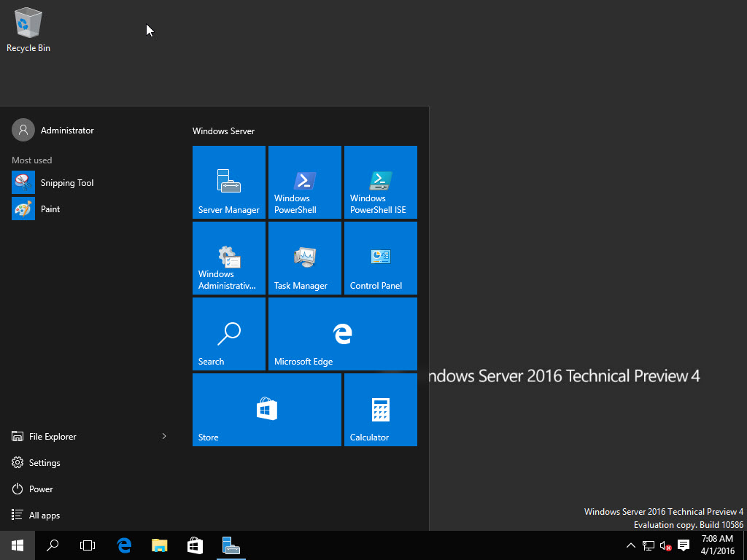Image resolution: width=747 pixels, height=560 pixels.
Task: Open the Server Manager tile
Action: click(228, 182)
